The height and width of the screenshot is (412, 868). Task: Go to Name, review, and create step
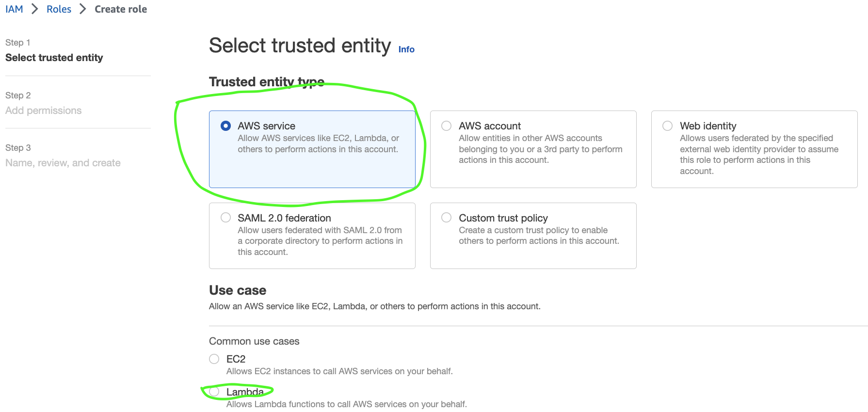(x=63, y=163)
